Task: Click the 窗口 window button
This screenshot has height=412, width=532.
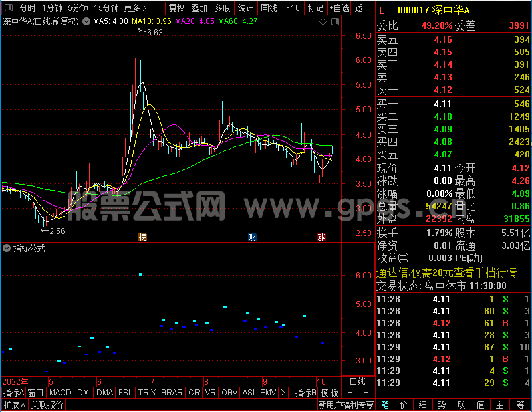Action: [x=36, y=393]
